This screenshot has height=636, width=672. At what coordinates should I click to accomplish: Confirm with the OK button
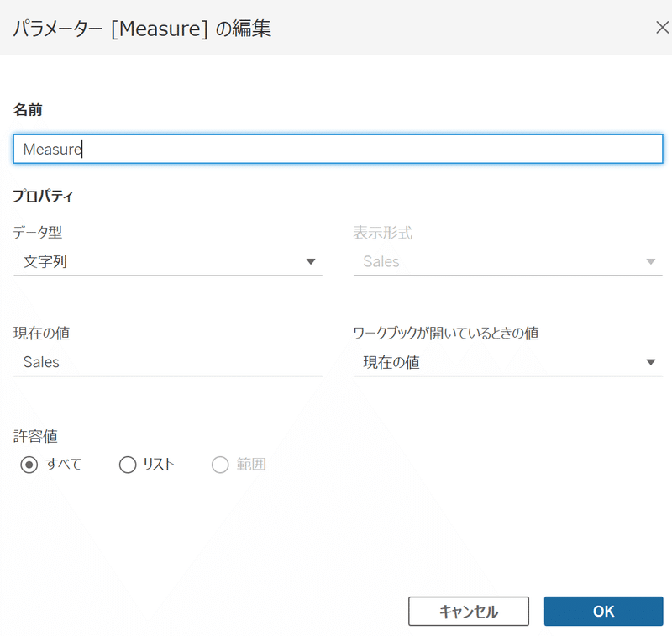(x=603, y=611)
